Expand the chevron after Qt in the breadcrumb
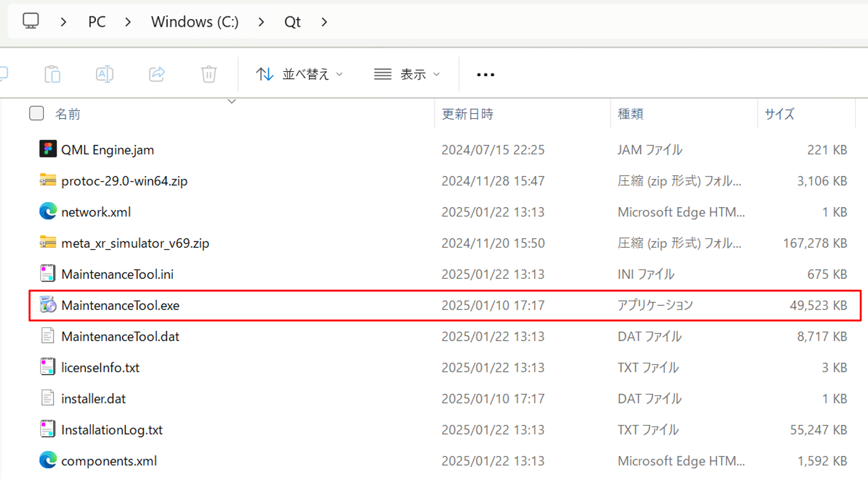The image size is (868, 479). pos(325,22)
